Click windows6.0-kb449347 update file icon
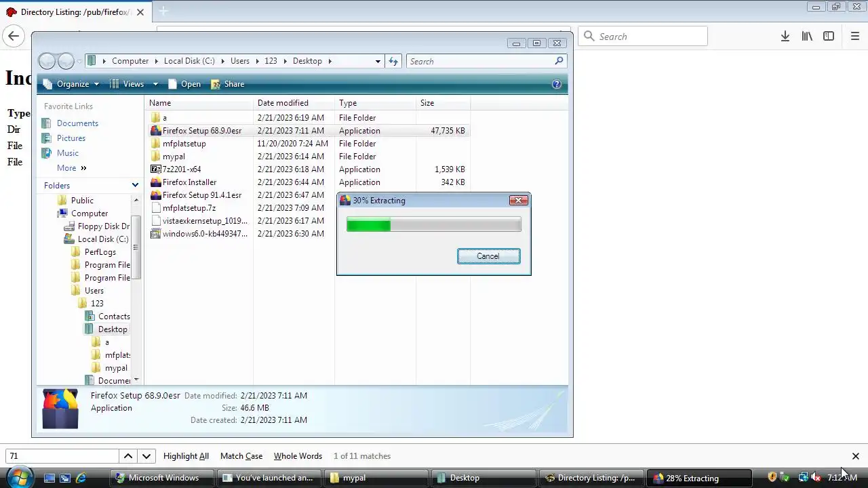This screenshot has width=868, height=488. coord(155,234)
